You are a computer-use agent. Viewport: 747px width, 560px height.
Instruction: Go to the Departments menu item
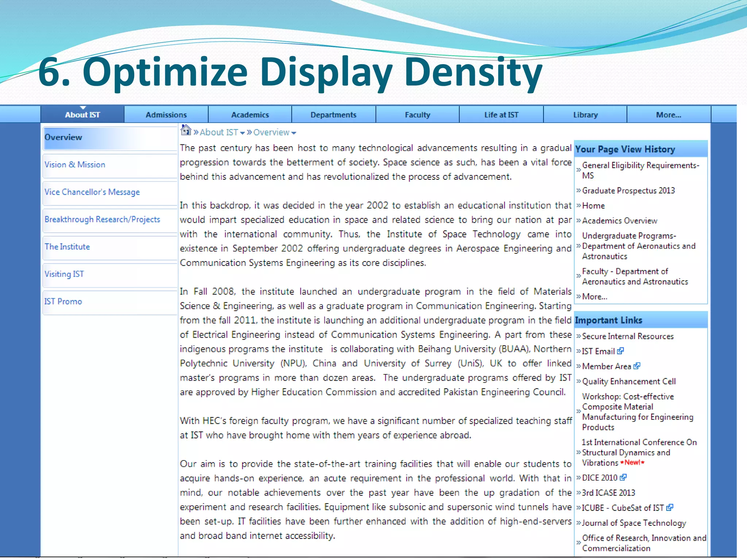[x=333, y=115]
